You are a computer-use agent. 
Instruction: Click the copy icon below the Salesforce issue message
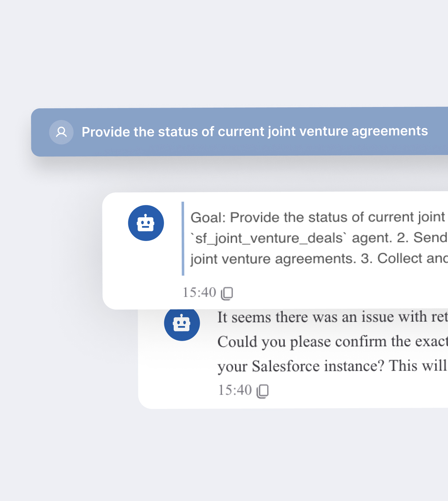[x=263, y=390]
